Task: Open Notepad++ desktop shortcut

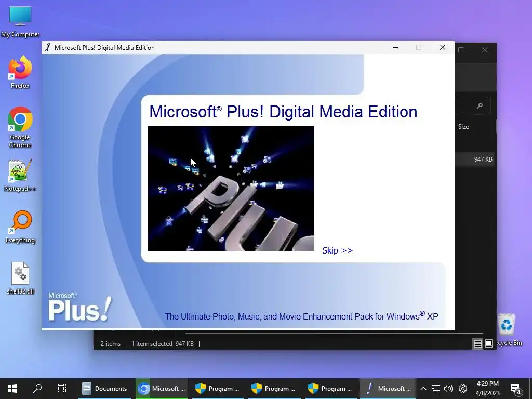Action: pos(20,176)
